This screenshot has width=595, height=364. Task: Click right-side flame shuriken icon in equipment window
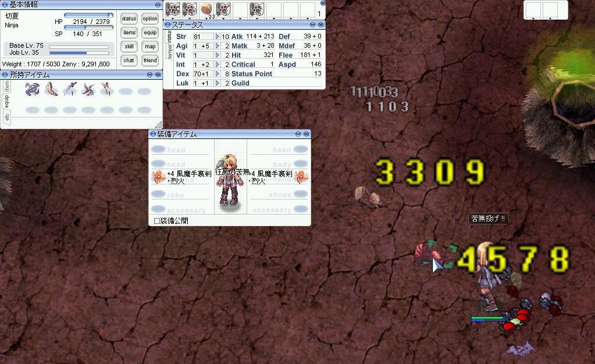[x=301, y=177]
